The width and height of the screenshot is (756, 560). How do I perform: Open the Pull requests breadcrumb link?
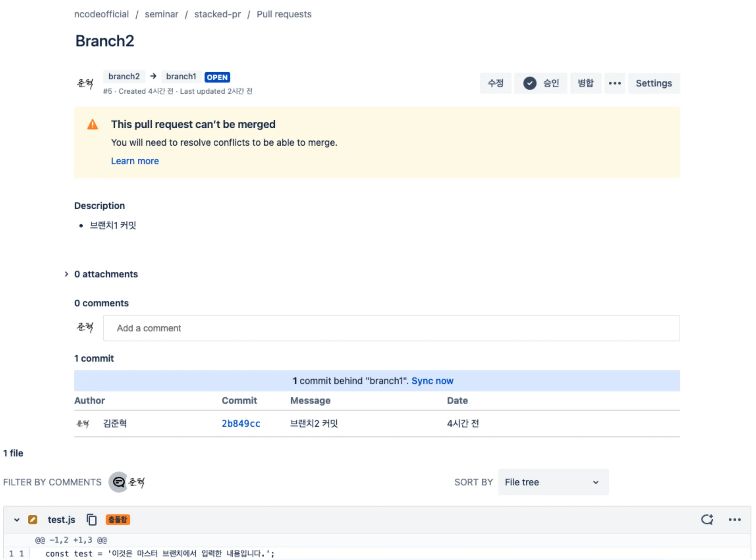click(x=284, y=14)
